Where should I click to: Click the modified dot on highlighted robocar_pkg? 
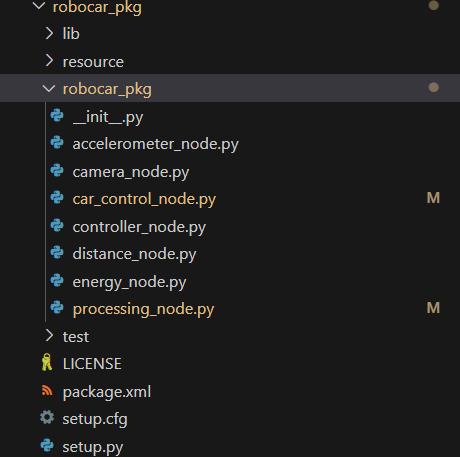[433, 87]
